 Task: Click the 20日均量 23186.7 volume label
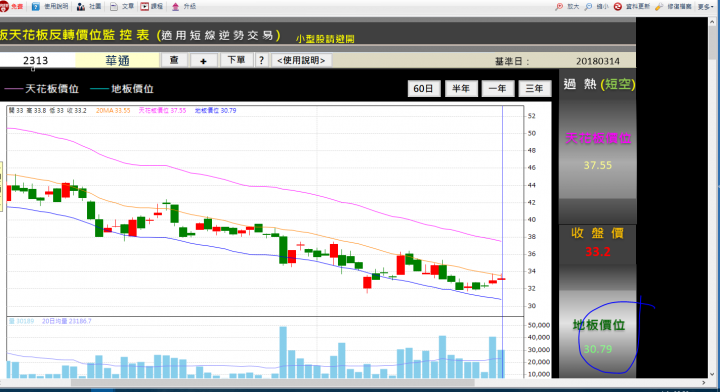[67, 321]
